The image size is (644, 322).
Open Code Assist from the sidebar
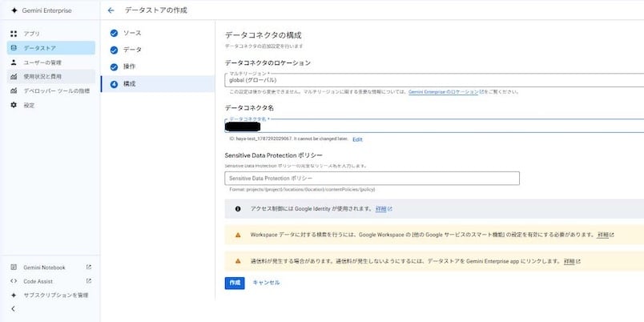51,281
